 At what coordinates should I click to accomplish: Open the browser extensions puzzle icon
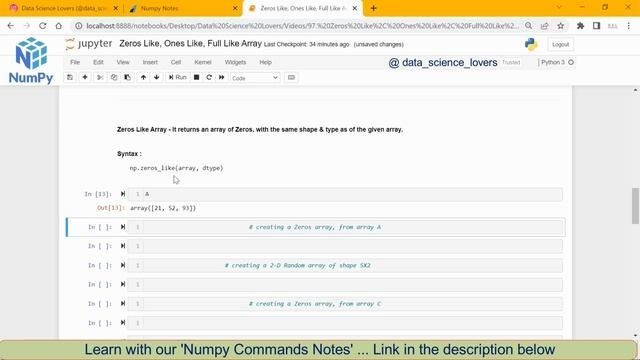point(580,26)
